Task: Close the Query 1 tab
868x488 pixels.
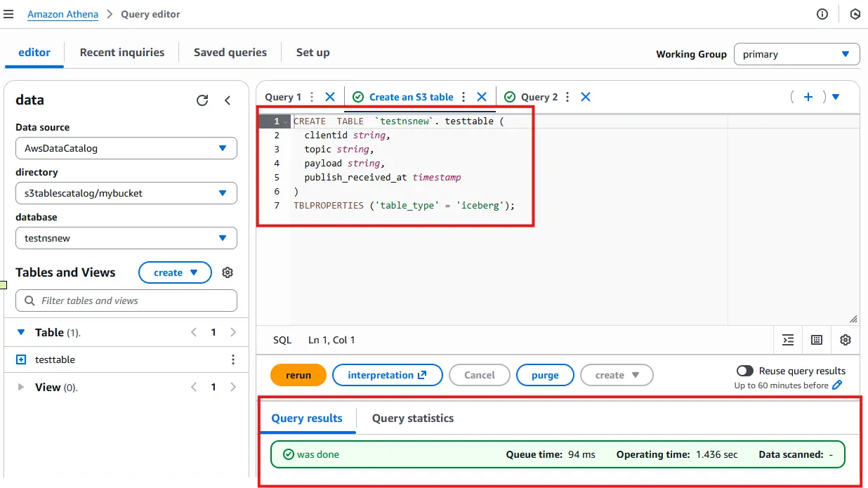Action: (330, 97)
